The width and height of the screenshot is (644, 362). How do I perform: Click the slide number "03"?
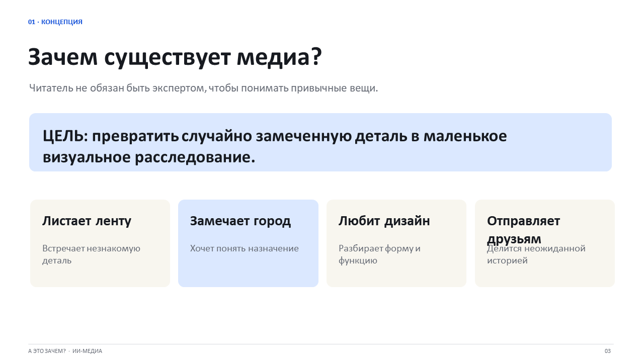pyautogui.click(x=608, y=351)
